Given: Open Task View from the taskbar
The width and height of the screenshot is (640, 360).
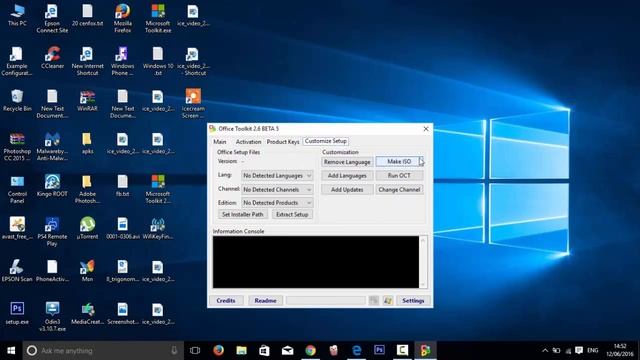Looking at the screenshot, I should 195,350.
